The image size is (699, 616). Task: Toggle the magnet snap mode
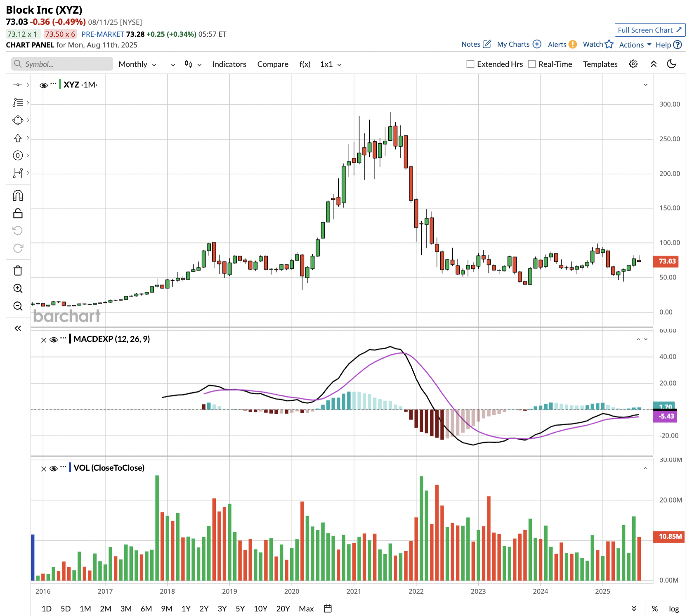pyautogui.click(x=18, y=195)
